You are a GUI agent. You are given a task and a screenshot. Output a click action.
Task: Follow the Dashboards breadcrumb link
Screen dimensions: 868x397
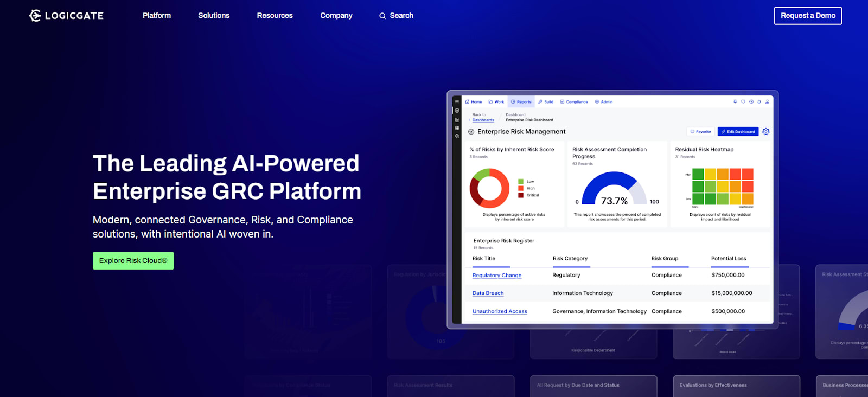click(483, 120)
